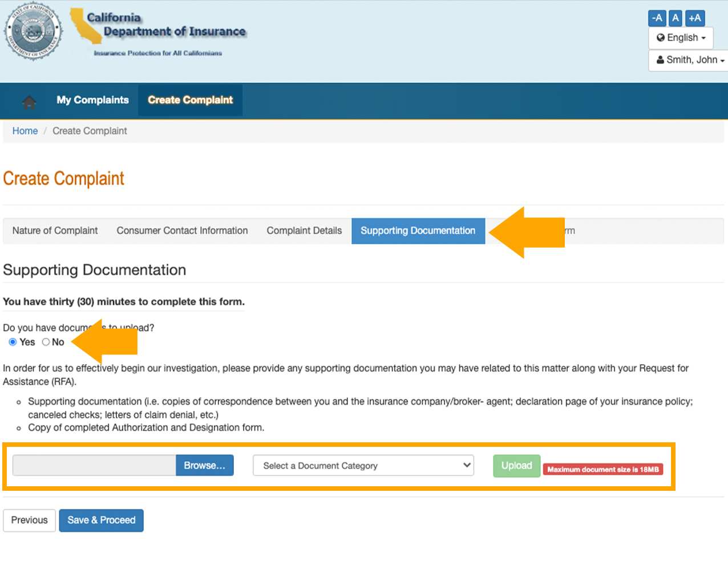Image resolution: width=728 pixels, height=561 pixels.
Task: Switch to Consumer Contact Information tab
Action: coord(182,231)
